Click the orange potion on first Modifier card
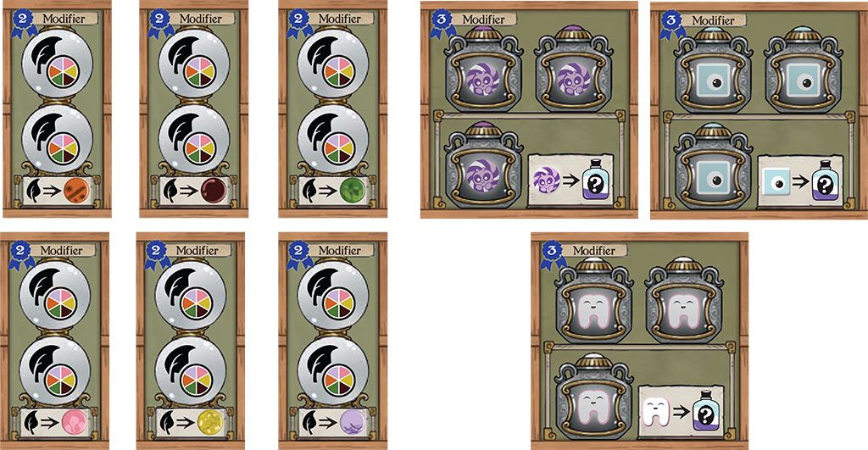This screenshot has height=450, width=868. pos(77,191)
